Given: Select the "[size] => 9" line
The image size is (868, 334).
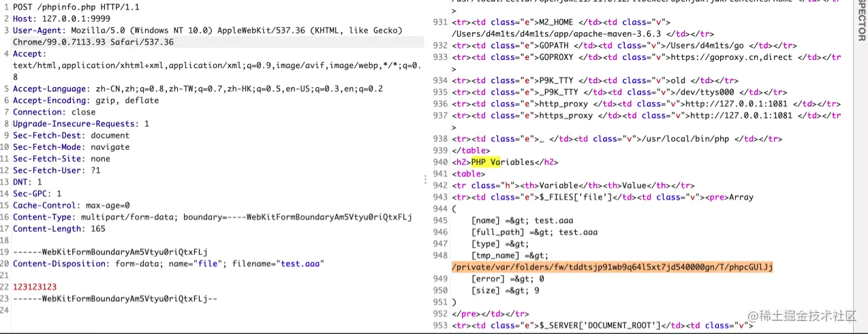Looking at the screenshot, I should pyautogui.click(x=504, y=290).
